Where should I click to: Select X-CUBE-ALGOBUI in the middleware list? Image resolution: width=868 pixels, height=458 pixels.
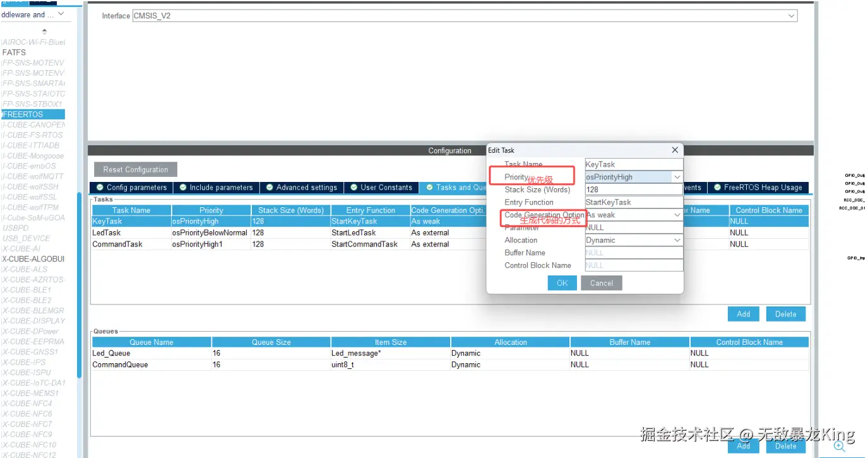(32, 259)
